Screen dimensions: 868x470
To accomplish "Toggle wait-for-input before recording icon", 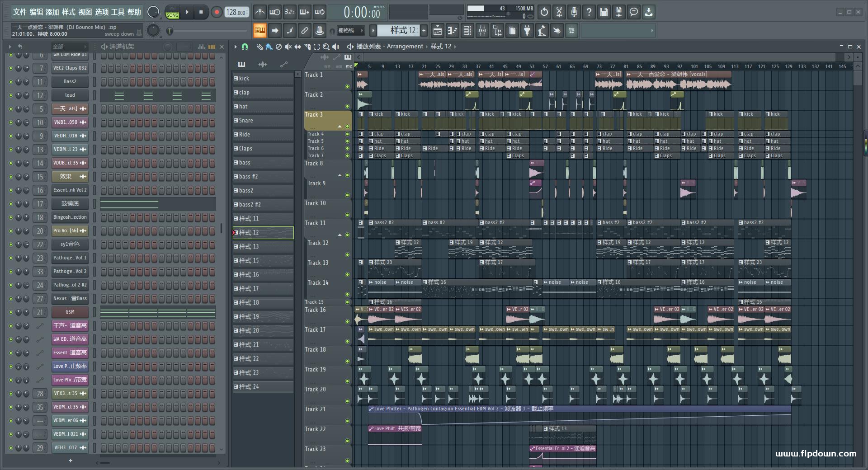I will (x=274, y=12).
